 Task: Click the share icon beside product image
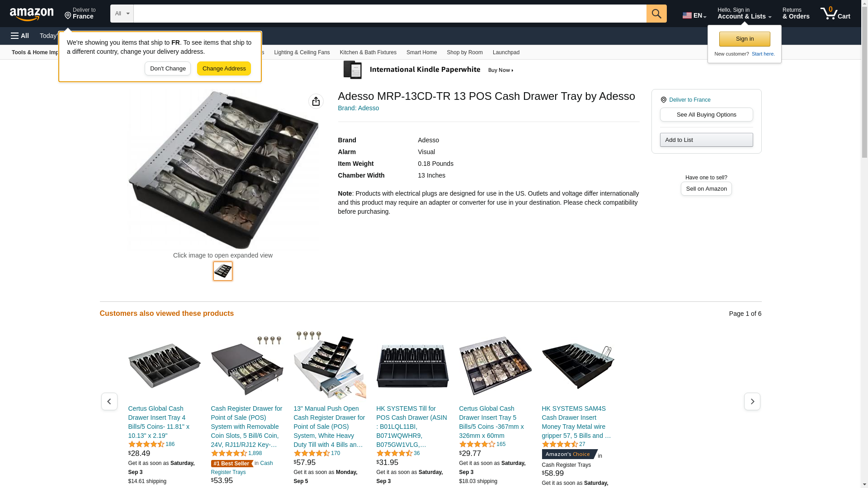[316, 101]
